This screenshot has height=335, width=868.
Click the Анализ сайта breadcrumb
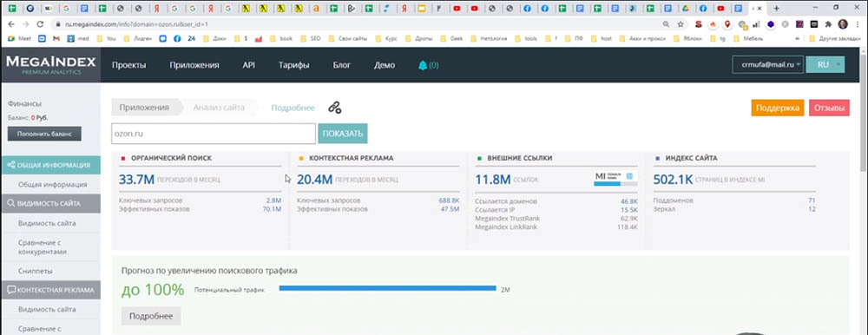click(219, 108)
